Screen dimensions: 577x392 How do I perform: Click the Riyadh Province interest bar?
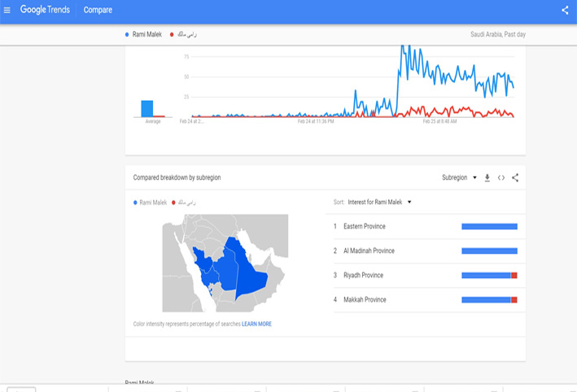coord(489,276)
